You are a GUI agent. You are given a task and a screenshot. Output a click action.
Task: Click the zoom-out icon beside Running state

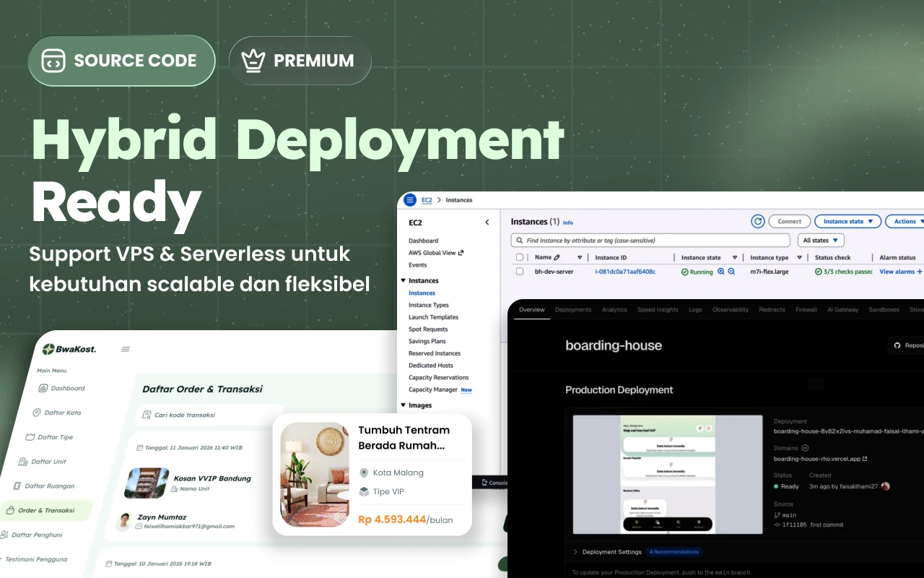(x=731, y=272)
